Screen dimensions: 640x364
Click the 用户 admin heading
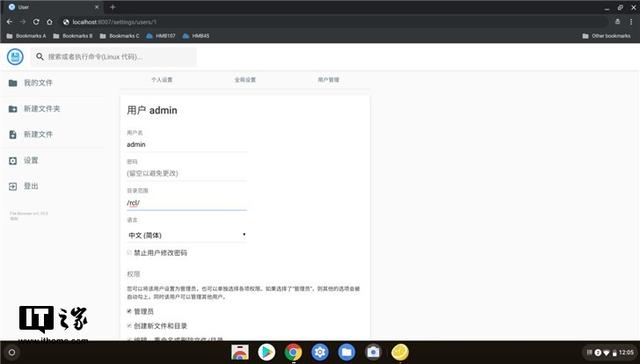152,110
